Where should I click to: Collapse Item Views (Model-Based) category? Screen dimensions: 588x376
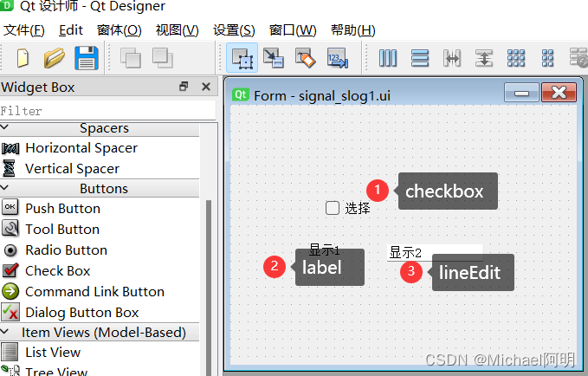pos(5,331)
